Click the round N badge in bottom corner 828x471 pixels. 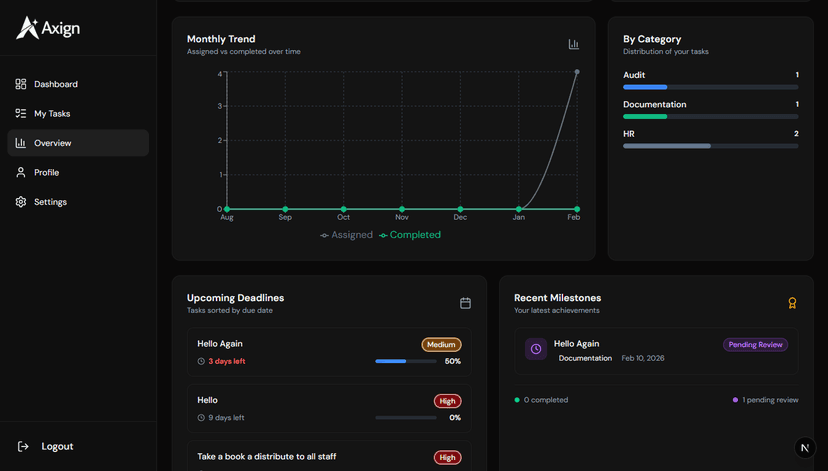805,449
